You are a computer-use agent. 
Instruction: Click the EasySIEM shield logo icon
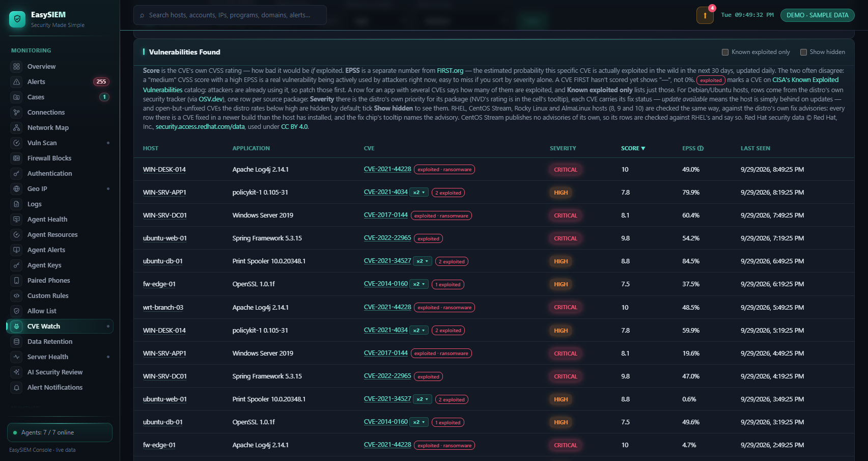pos(17,19)
